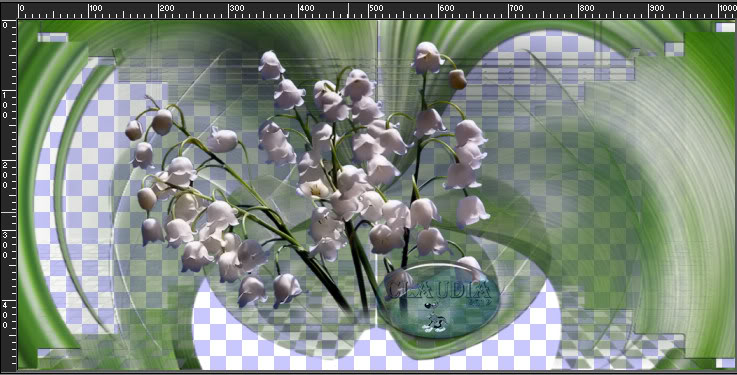Click the 100 mark on the vertical ruler
Viewport: 737px width, 375px height.
pos(5,104)
